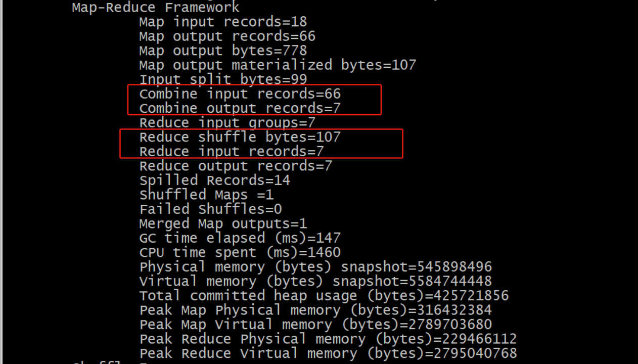
Task: Click the Reduce input groups=7 line
Action: [x=227, y=123]
